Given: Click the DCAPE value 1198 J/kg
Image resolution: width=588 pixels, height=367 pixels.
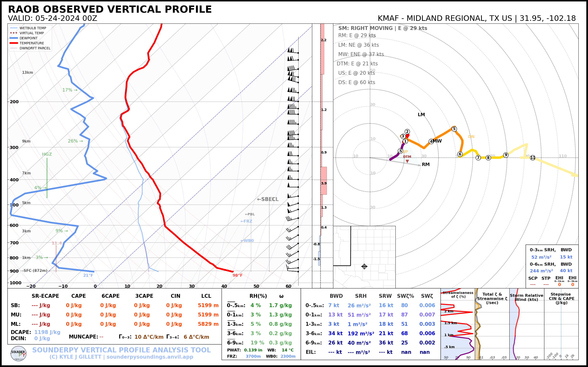Looking at the screenshot, I should (x=47, y=332).
